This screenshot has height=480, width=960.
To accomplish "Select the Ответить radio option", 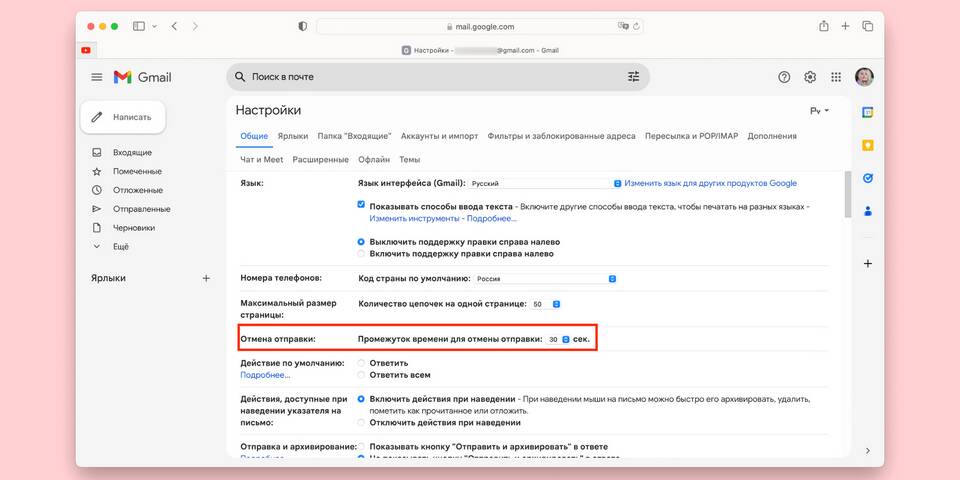I will click(x=361, y=363).
